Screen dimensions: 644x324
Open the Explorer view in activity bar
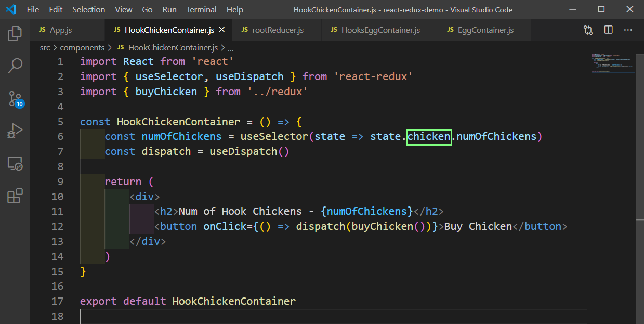click(x=15, y=33)
